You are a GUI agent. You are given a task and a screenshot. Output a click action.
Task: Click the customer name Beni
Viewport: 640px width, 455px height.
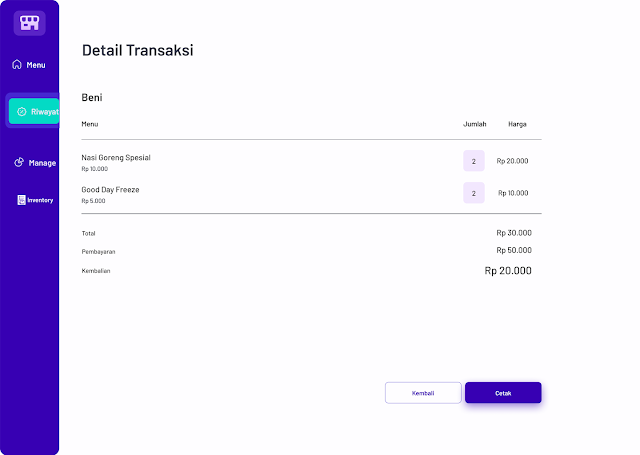[92, 98]
